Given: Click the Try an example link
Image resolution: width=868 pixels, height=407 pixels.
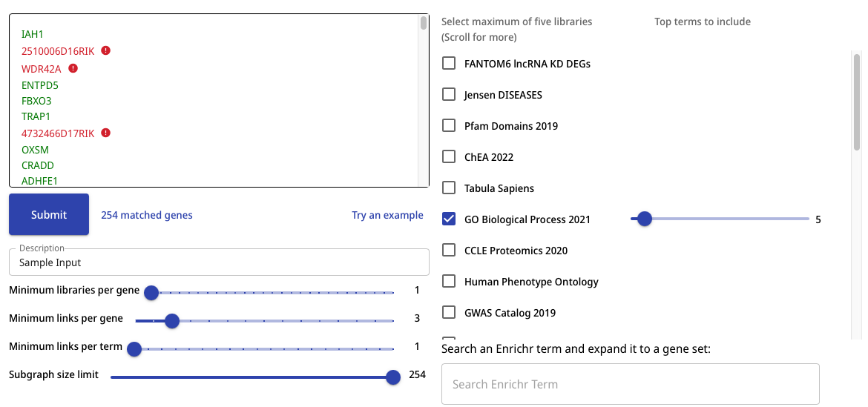Looking at the screenshot, I should (387, 216).
